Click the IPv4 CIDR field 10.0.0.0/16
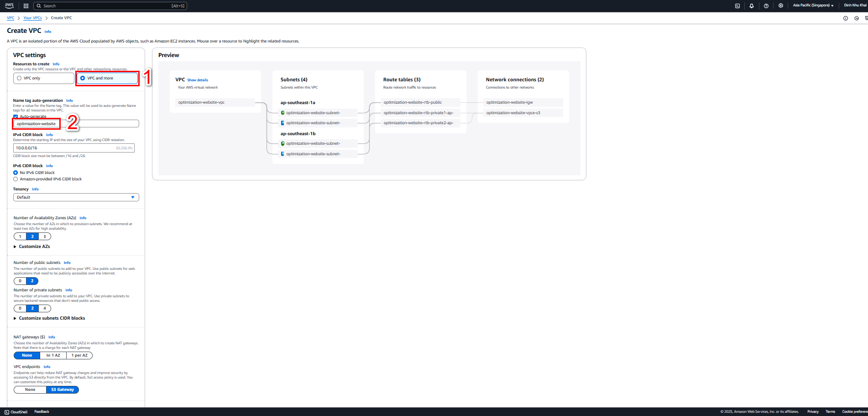Viewport: 868px width, 416px height. pos(74,148)
